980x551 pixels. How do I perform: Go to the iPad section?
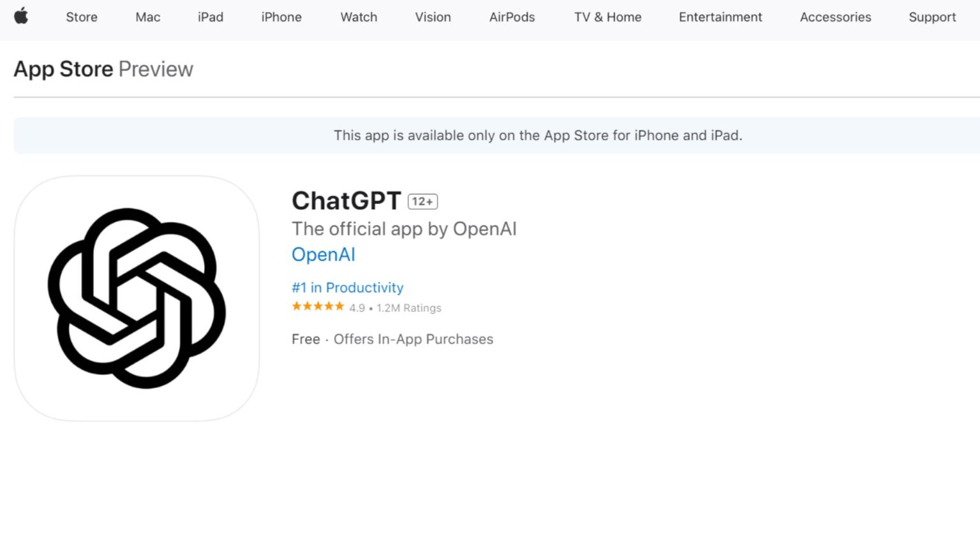coord(211,17)
